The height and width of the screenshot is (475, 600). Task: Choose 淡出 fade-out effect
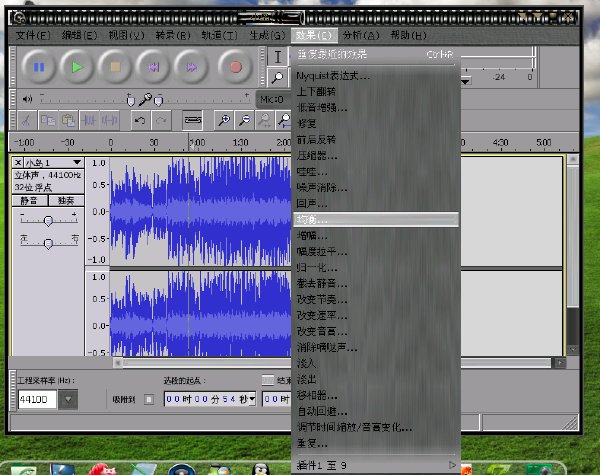point(376,379)
